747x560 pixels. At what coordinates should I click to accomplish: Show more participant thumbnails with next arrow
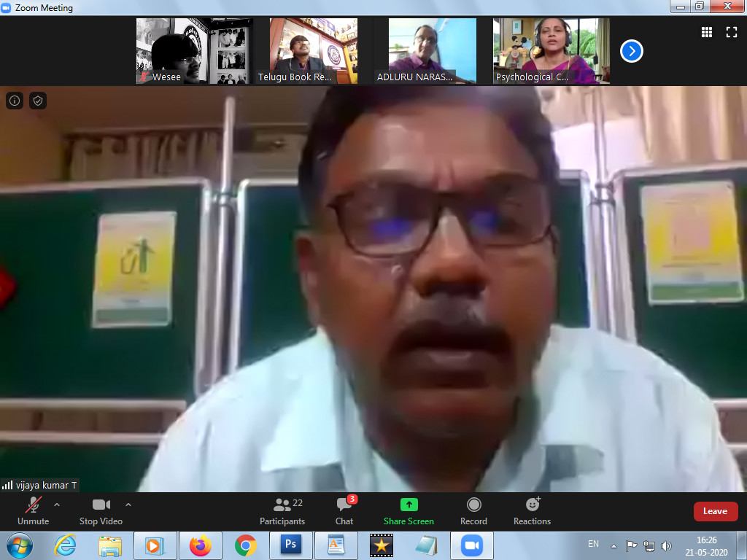click(x=631, y=51)
